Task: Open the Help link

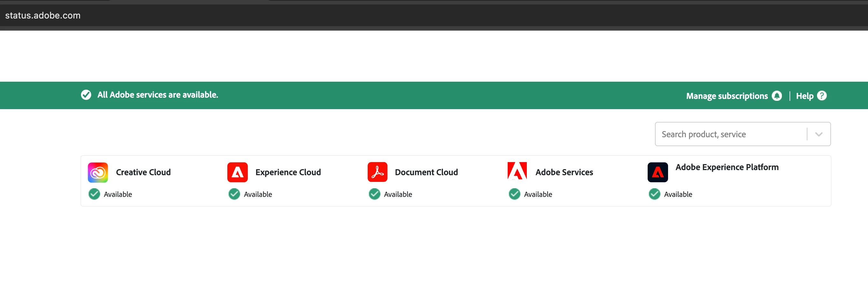Action: 804,96
